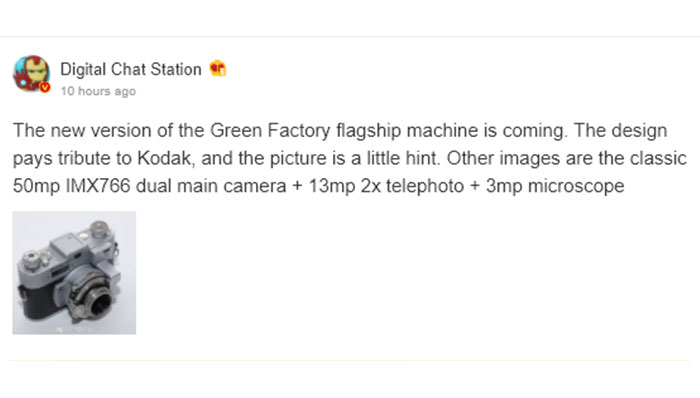Click the '50mp' text in the last line

click(37, 187)
